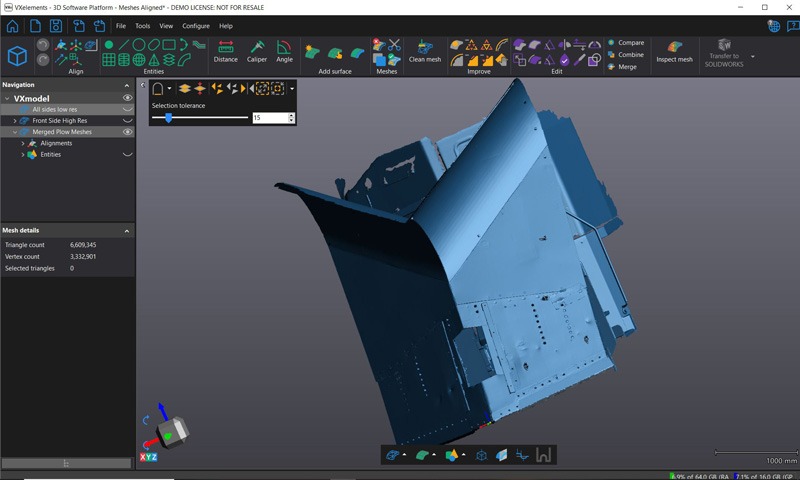Click the Compare button
The height and width of the screenshot is (480, 800).
[630, 43]
